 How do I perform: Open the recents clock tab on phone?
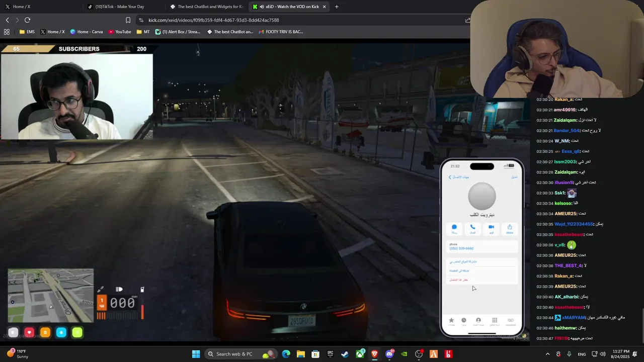464,321
